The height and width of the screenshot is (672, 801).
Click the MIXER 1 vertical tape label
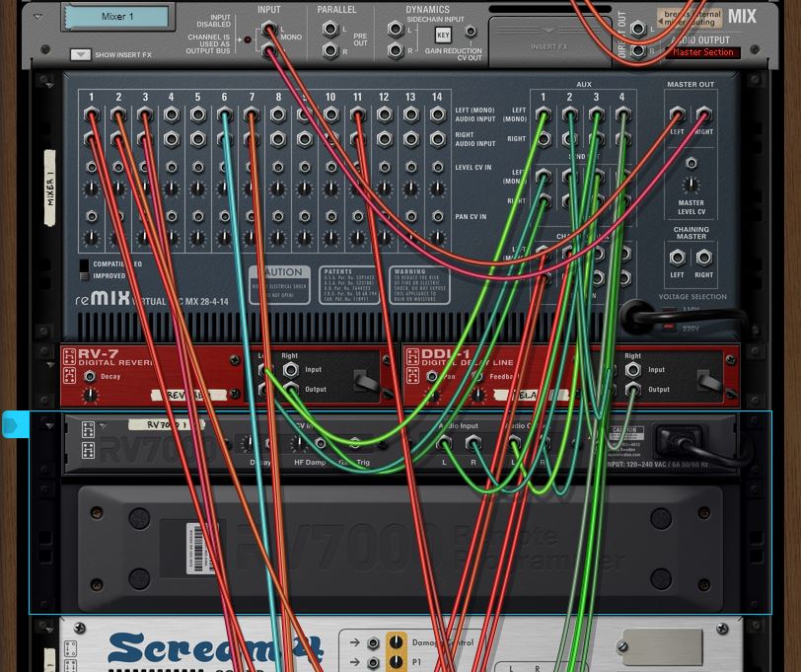tap(50, 187)
